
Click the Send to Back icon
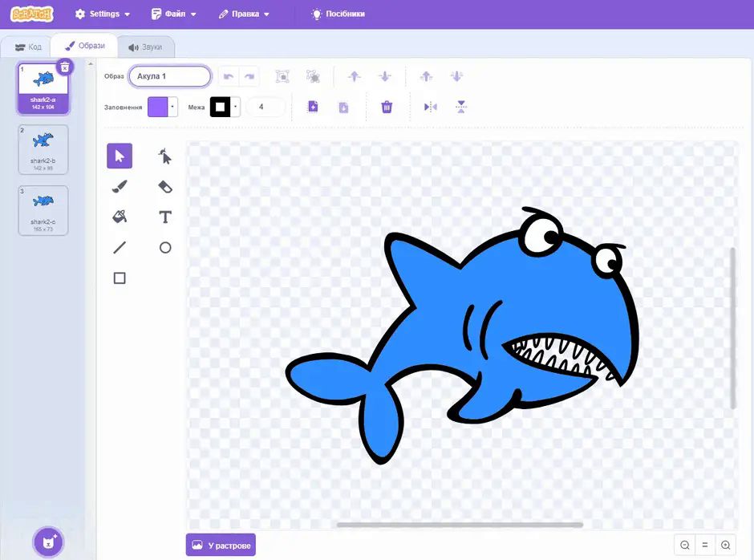457,76
